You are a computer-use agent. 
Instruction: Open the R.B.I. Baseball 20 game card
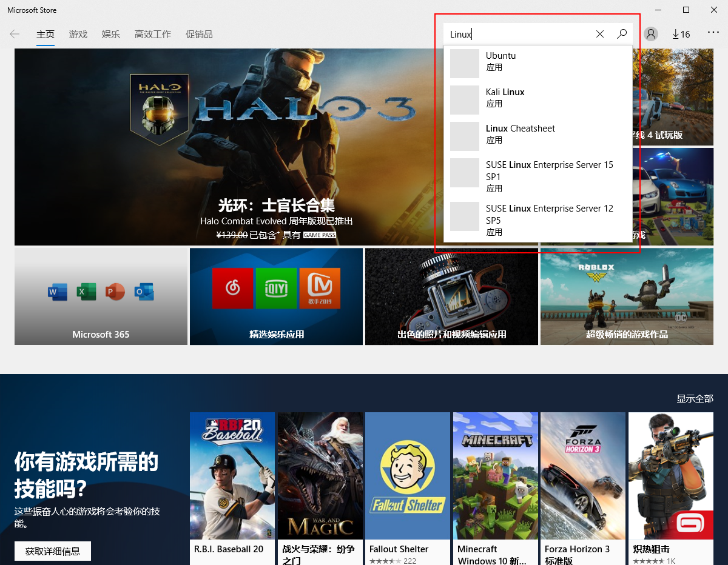tap(232, 489)
